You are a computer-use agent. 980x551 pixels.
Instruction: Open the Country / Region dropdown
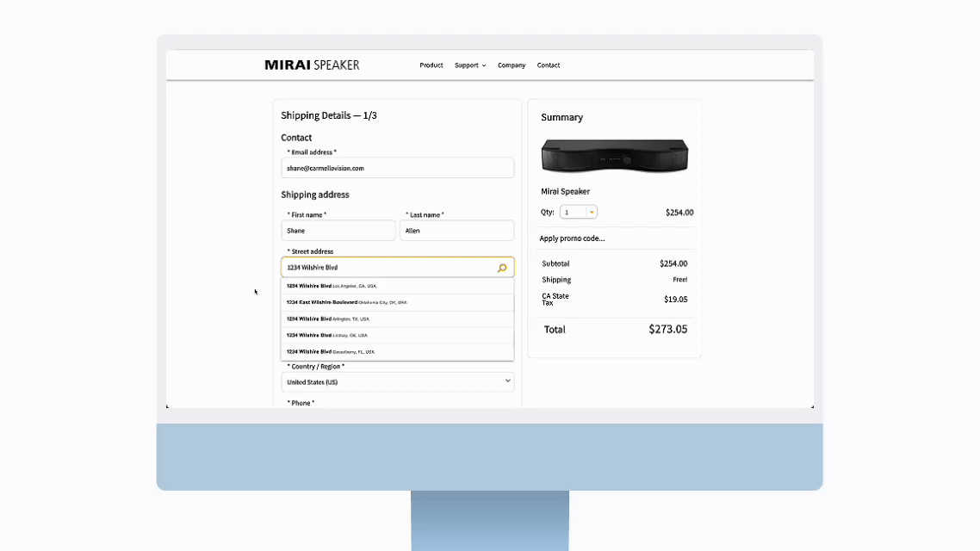click(x=398, y=381)
